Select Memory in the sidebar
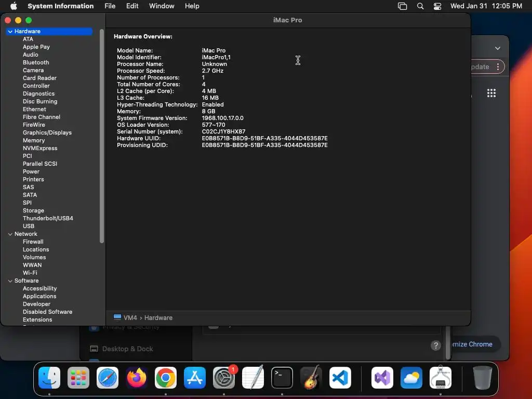Image resolution: width=532 pixels, height=399 pixels. click(x=34, y=140)
